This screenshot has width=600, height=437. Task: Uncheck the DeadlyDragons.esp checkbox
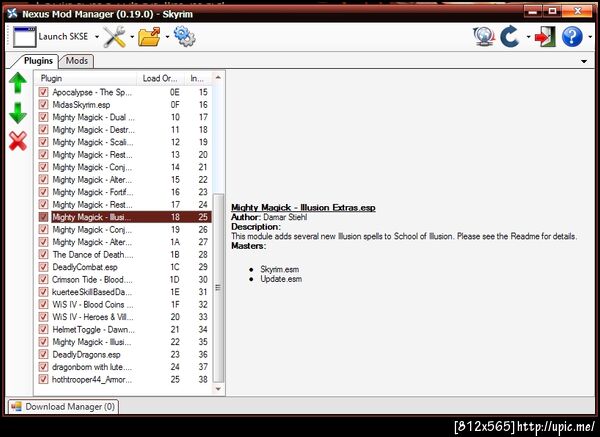point(43,354)
